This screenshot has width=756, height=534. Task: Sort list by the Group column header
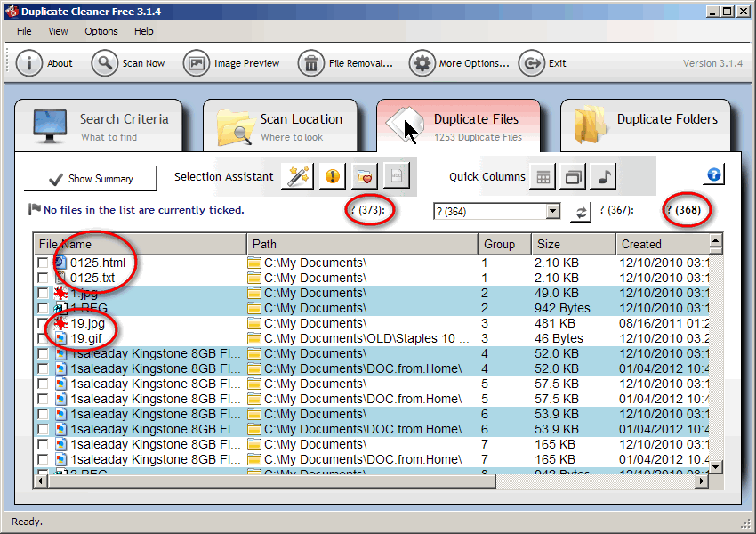503,244
